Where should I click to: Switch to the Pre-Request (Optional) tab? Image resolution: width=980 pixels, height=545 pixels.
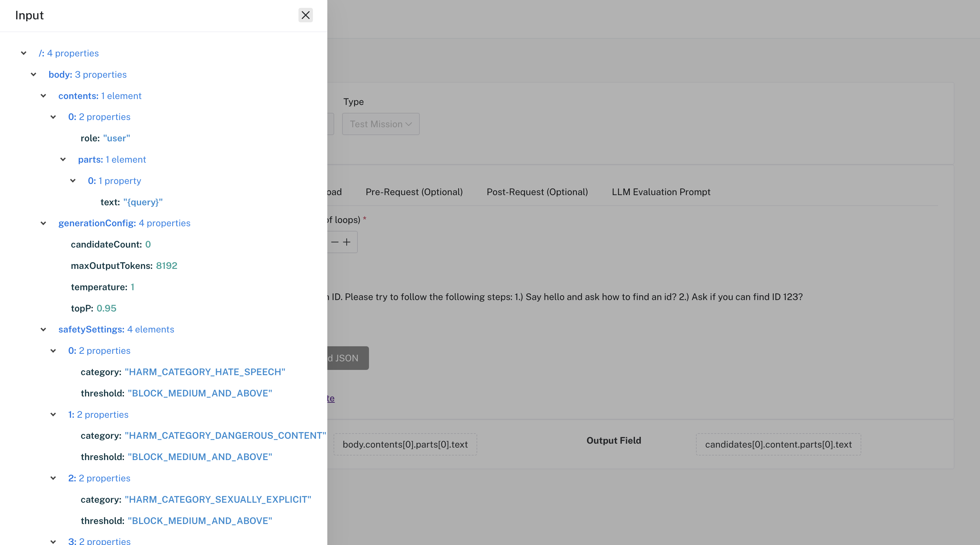[x=414, y=192]
